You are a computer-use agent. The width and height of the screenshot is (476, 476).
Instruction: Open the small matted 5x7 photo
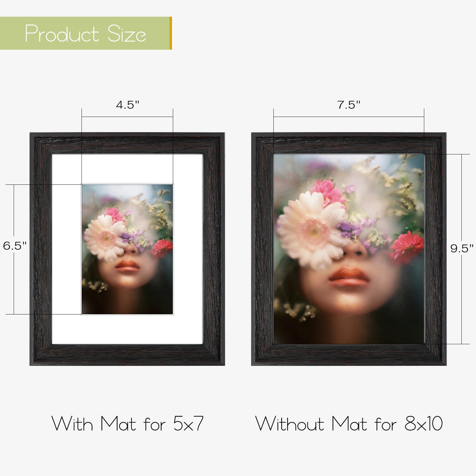[x=127, y=249]
